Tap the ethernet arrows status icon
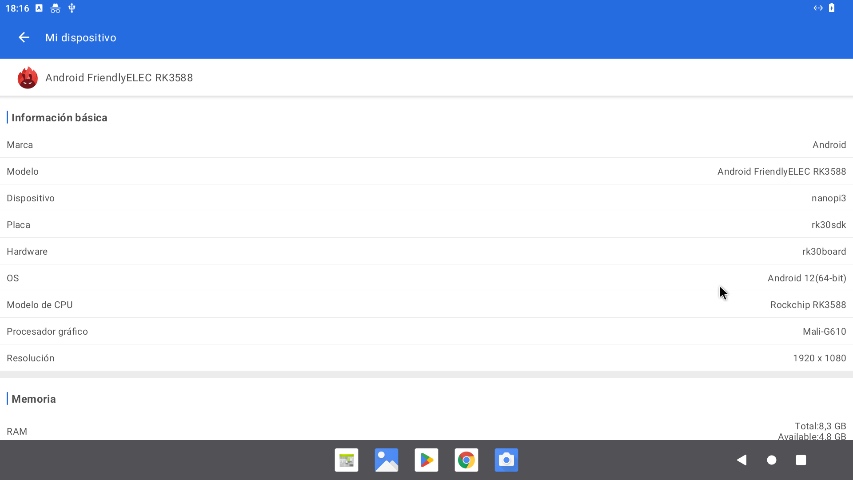Image resolution: width=853 pixels, height=480 pixels. click(818, 8)
